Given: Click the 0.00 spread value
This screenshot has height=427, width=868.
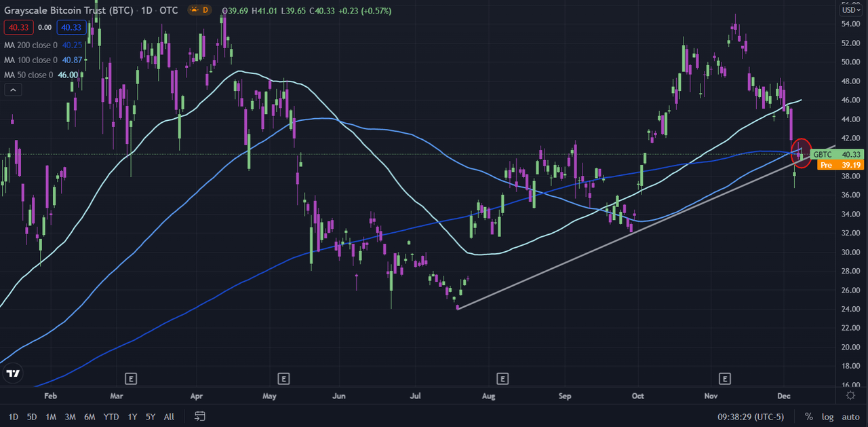Looking at the screenshot, I should (44, 27).
